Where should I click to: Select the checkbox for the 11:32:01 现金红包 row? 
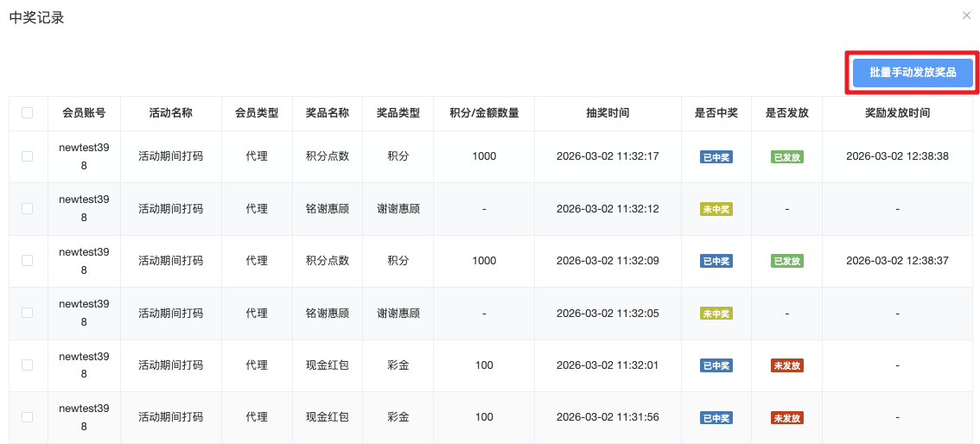click(28, 365)
